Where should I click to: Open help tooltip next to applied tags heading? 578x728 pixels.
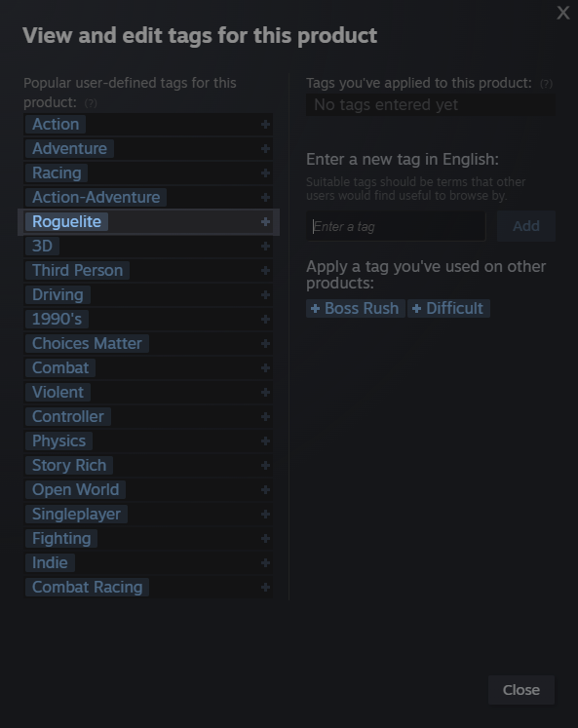[546, 84]
